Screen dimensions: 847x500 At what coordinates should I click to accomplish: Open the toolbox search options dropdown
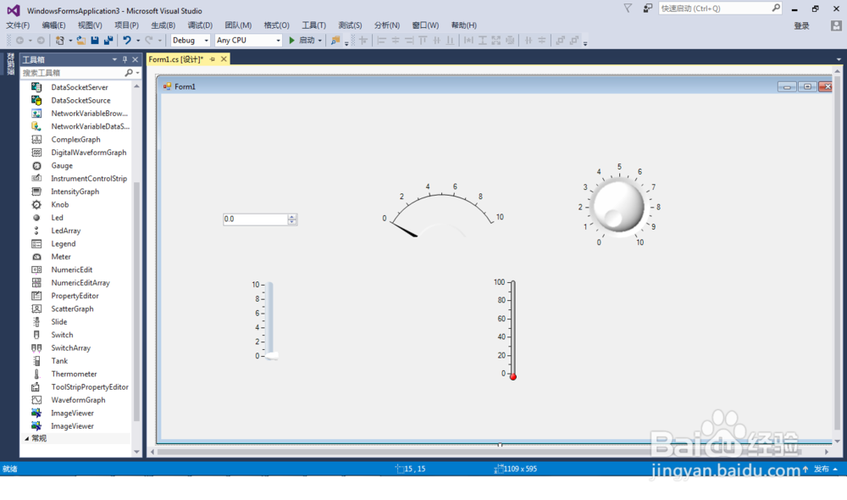(138, 73)
